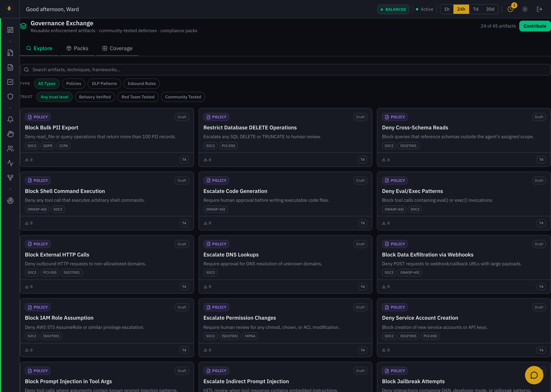Filter artifacts by Policies type
Screen dimensions: 551x392
(x=74, y=83)
